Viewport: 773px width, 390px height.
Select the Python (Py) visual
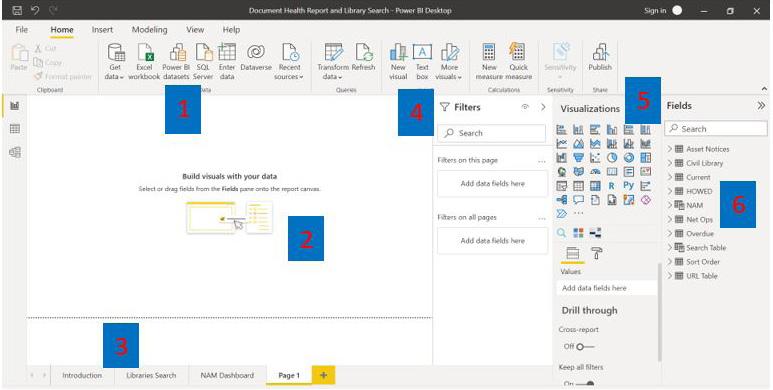629,185
